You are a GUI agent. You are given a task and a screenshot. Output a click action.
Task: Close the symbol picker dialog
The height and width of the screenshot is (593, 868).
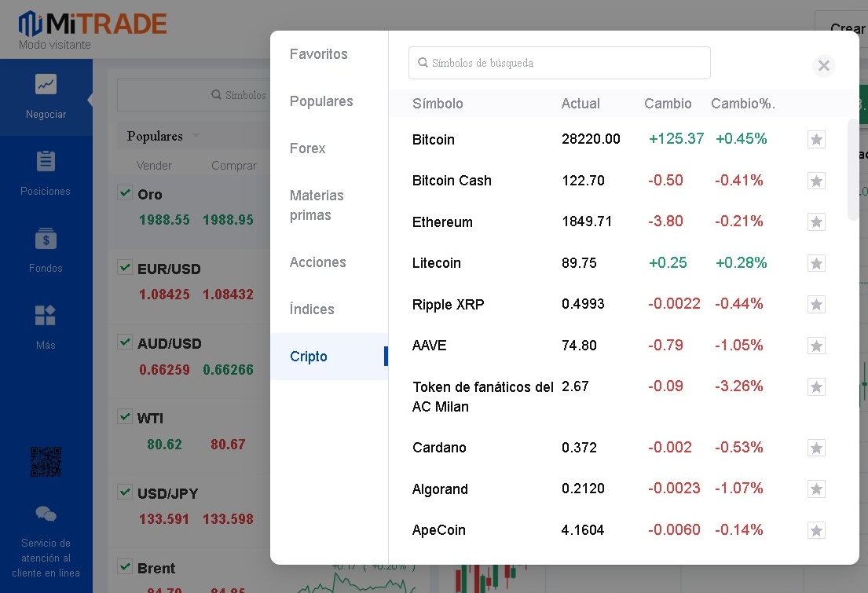[823, 66]
